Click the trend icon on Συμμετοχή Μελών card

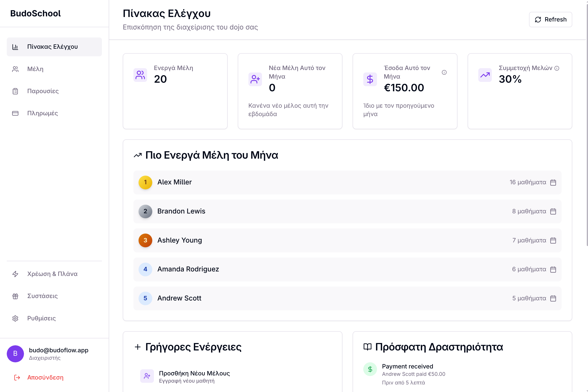click(485, 75)
